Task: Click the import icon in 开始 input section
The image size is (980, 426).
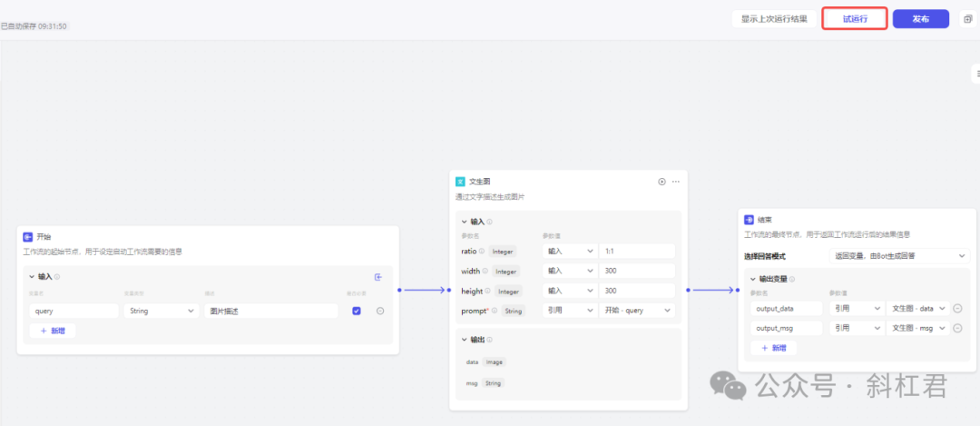Action: [378, 277]
